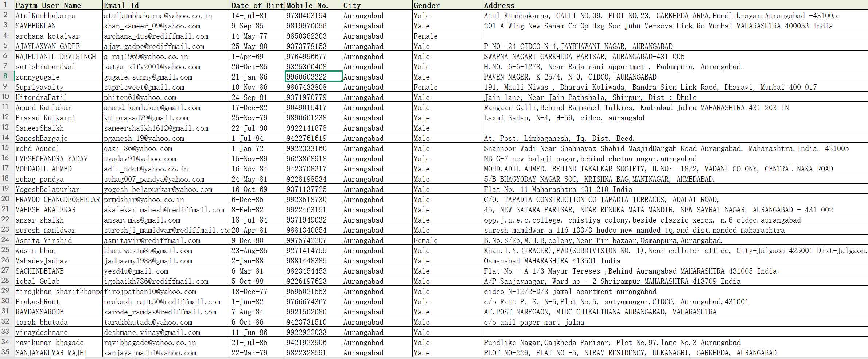Viewport: 868px width, 359px height.
Task: Click the Asmita Virshid name cell
Action: (x=58, y=240)
